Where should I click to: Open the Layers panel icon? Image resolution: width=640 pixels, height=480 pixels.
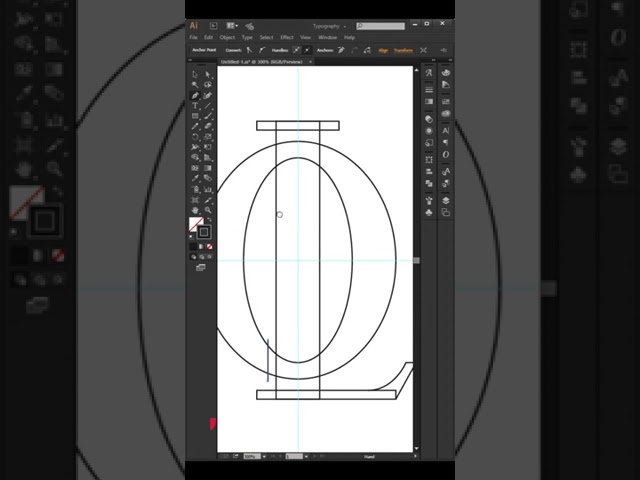(x=446, y=200)
